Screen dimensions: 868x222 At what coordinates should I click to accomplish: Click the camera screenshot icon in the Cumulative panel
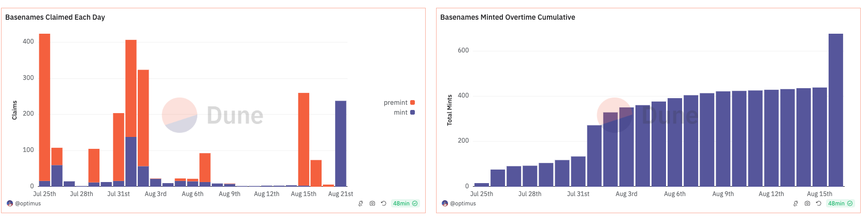[x=807, y=203]
